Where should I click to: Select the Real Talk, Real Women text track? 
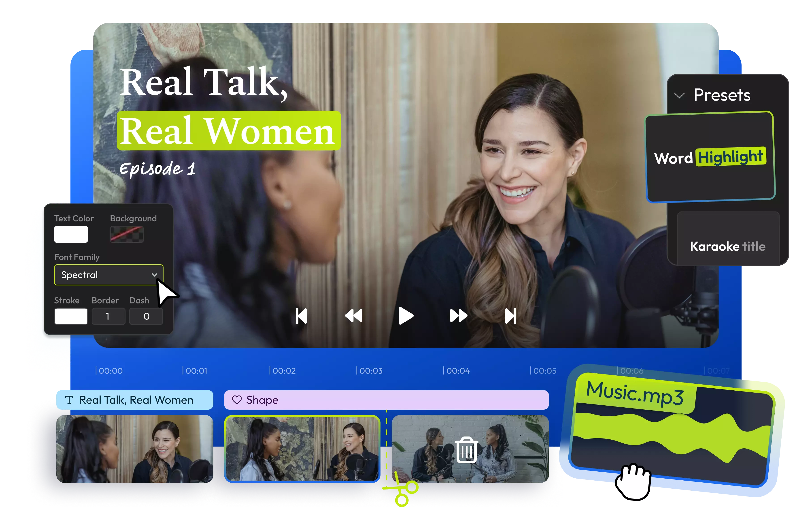pyautogui.click(x=135, y=400)
